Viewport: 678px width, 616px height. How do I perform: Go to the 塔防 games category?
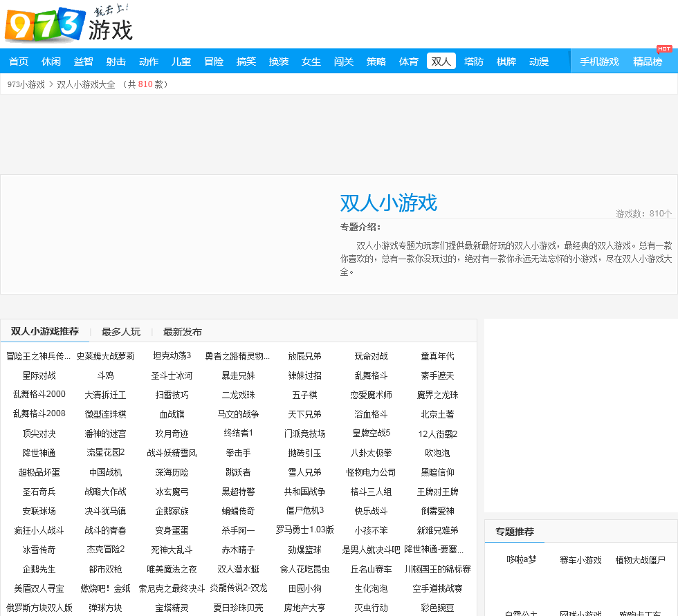coord(474,62)
